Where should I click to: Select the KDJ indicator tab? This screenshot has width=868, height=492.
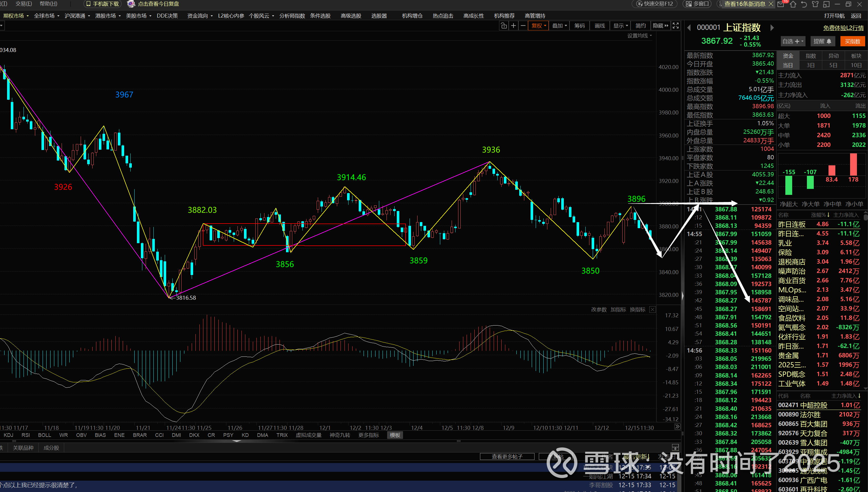point(9,435)
